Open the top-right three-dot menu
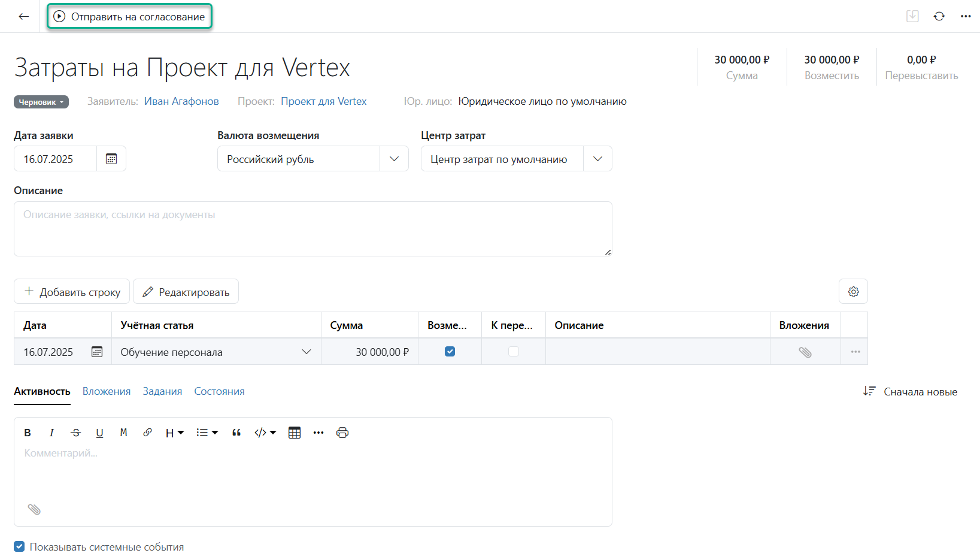980x559 pixels. tap(966, 16)
